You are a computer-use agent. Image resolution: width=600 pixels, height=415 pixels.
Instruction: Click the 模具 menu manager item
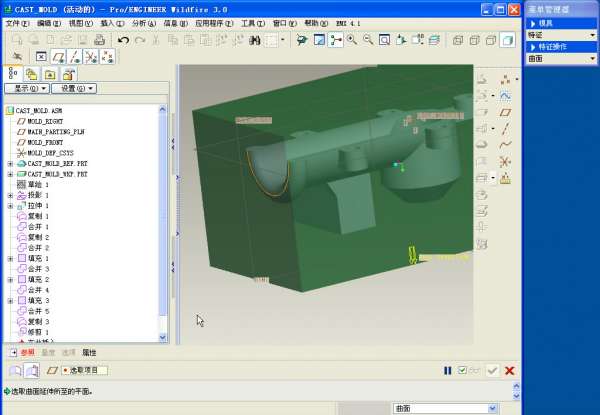561,23
